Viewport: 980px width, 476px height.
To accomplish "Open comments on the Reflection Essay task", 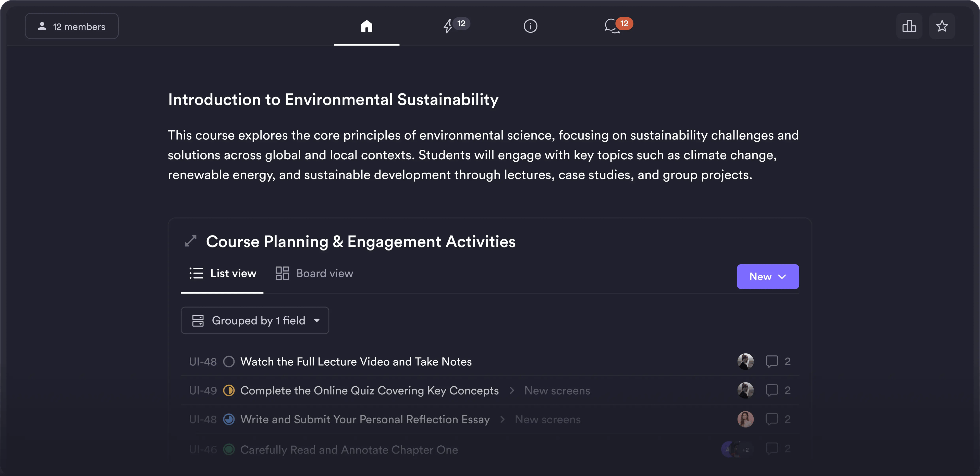I will pos(772,419).
